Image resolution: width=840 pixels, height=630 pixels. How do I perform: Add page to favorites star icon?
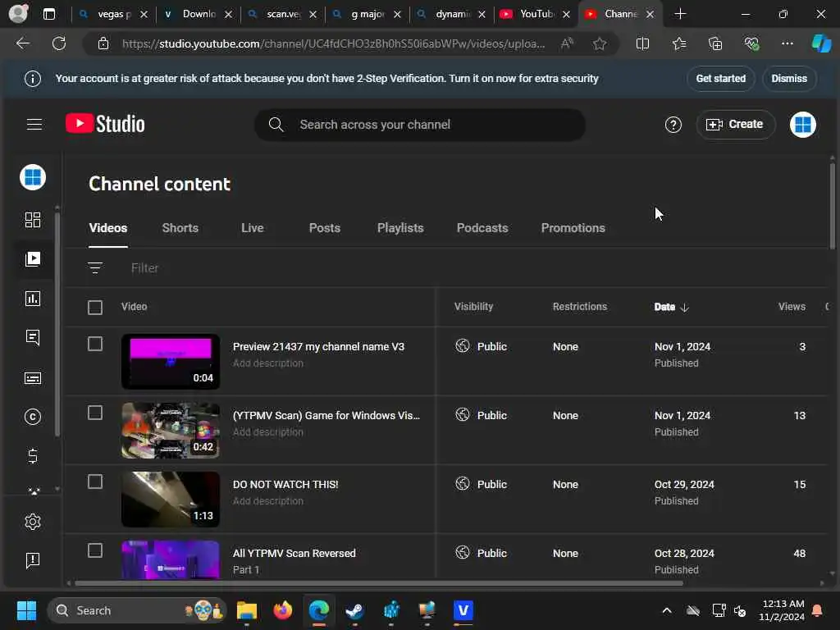(x=600, y=44)
